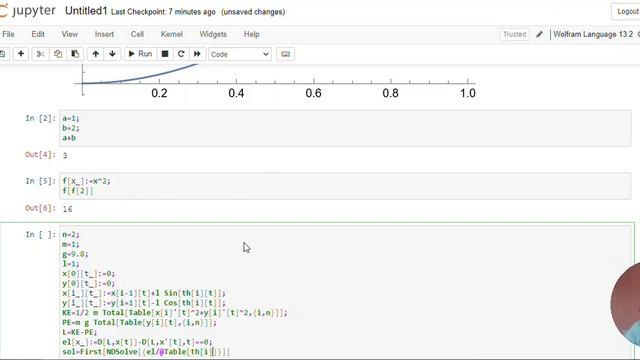Image resolution: width=640 pixels, height=360 pixels.
Task: Move selected cell down arrow
Action: coord(112,54)
